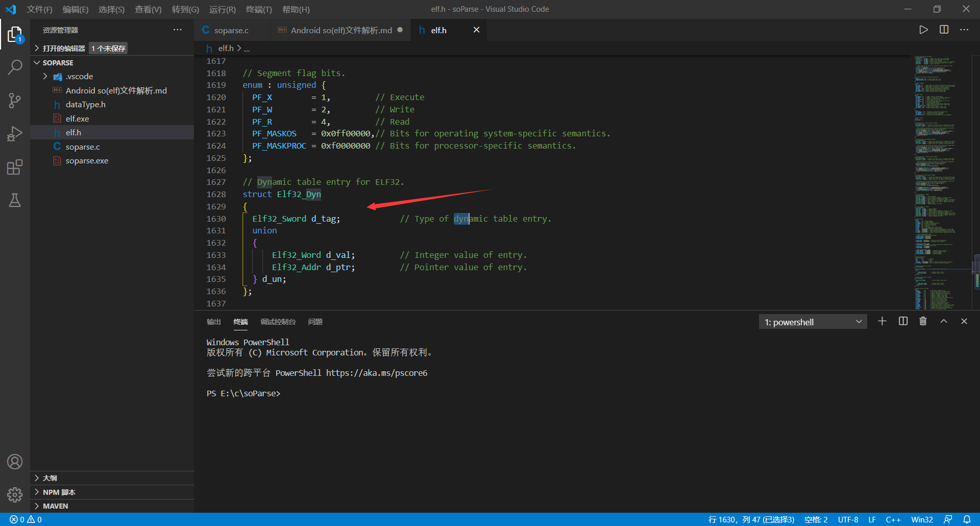Change end of line LF setting
This screenshot has height=526, width=980.
coord(872,519)
